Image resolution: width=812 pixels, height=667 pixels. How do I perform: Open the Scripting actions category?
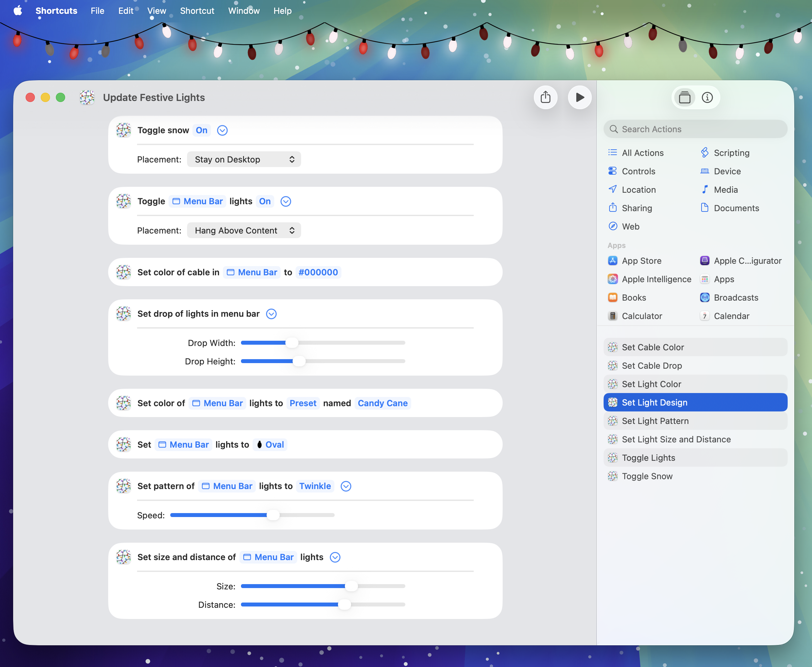(x=731, y=153)
